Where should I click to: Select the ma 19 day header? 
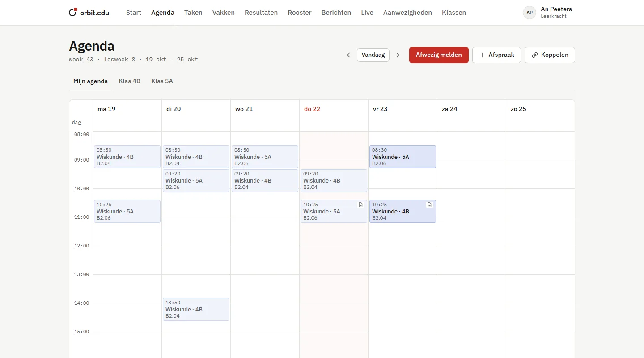pyautogui.click(x=106, y=109)
